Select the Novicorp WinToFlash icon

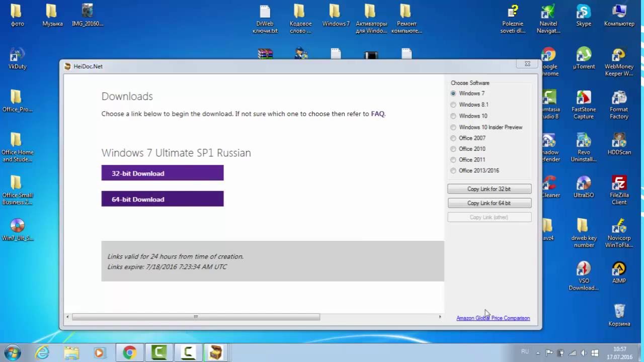click(x=619, y=233)
